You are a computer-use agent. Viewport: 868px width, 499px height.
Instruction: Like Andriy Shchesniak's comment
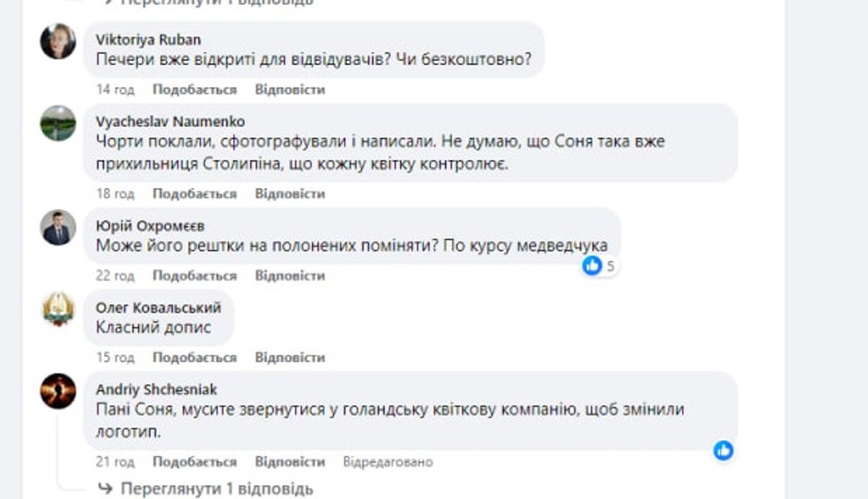(195, 462)
